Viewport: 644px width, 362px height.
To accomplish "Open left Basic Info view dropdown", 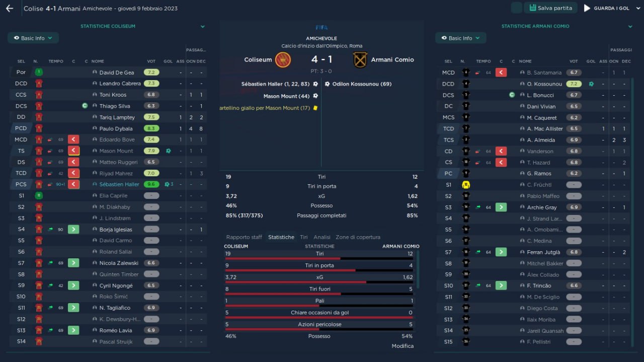I will tap(33, 38).
